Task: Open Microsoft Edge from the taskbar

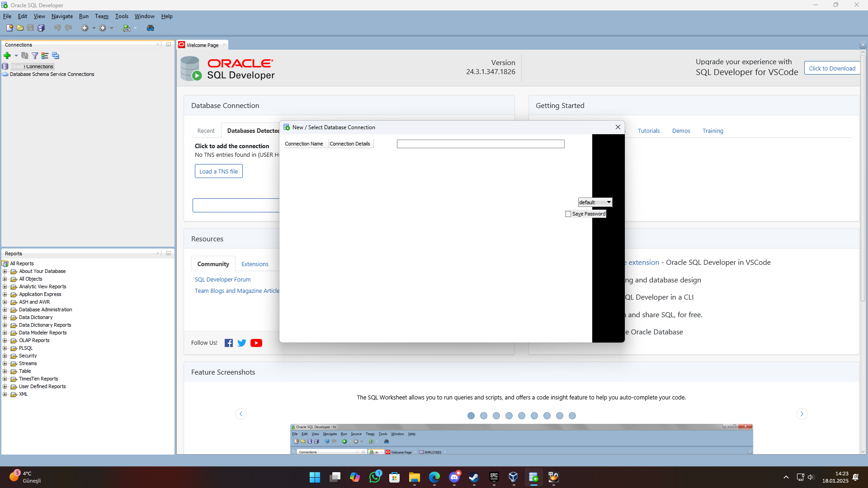Action: [434, 477]
